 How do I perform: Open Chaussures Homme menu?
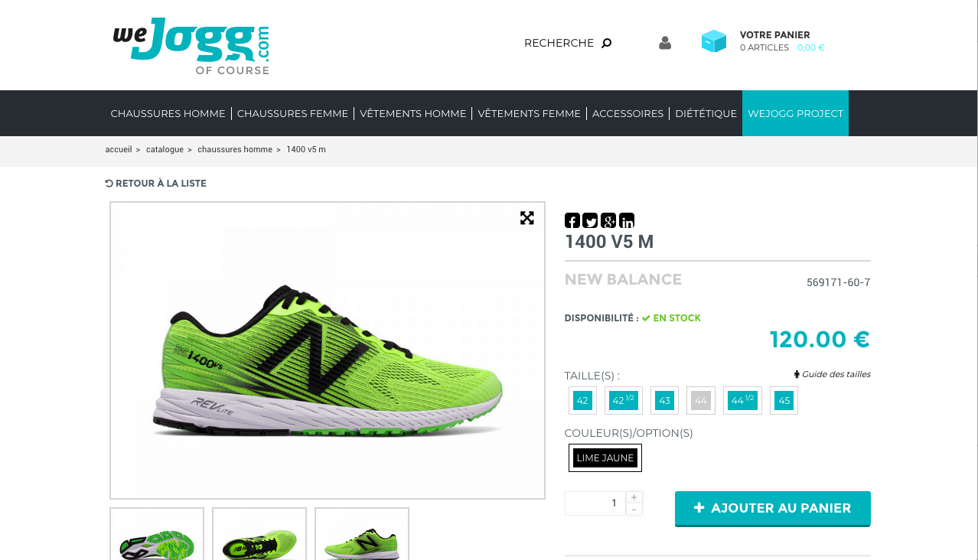point(168,113)
